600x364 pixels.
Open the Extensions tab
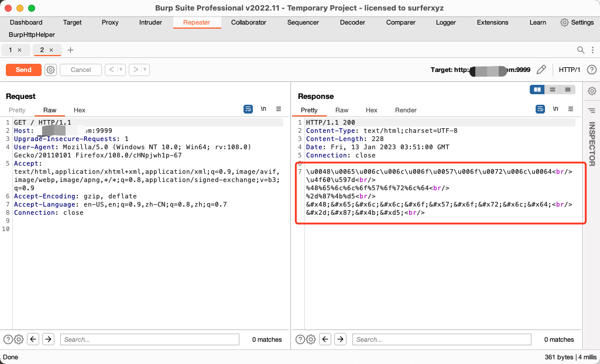click(x=492, y=23)
